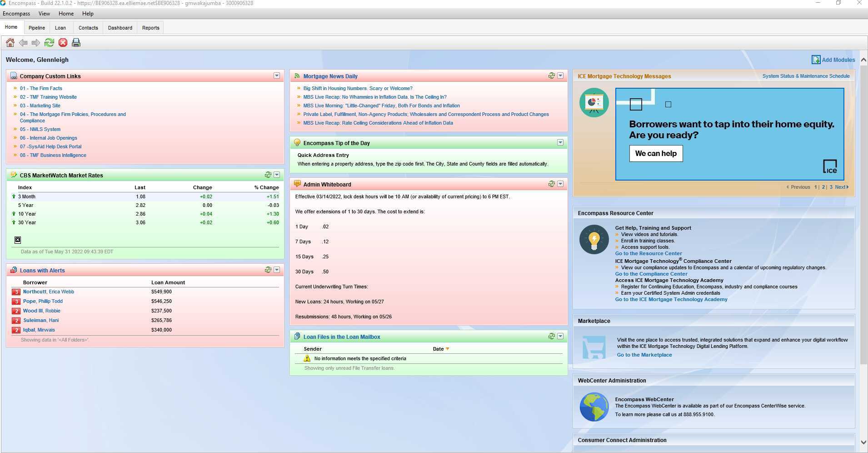Open the Loan Files Mailbox module dropdown
868x453 pixels.
560,337
